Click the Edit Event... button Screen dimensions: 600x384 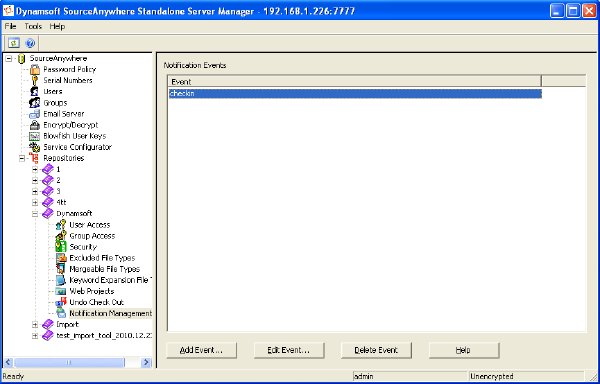click(x=289, y=350)
